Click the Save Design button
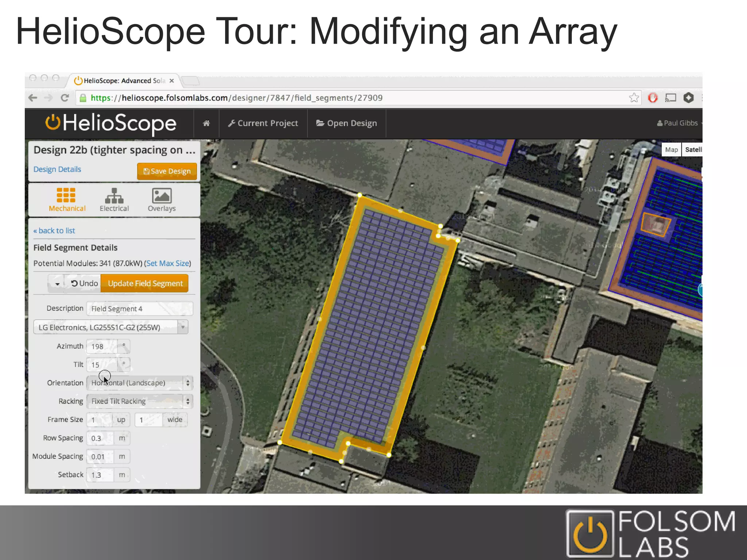This screenshot has height=560, width=747. tap(167, 171)
